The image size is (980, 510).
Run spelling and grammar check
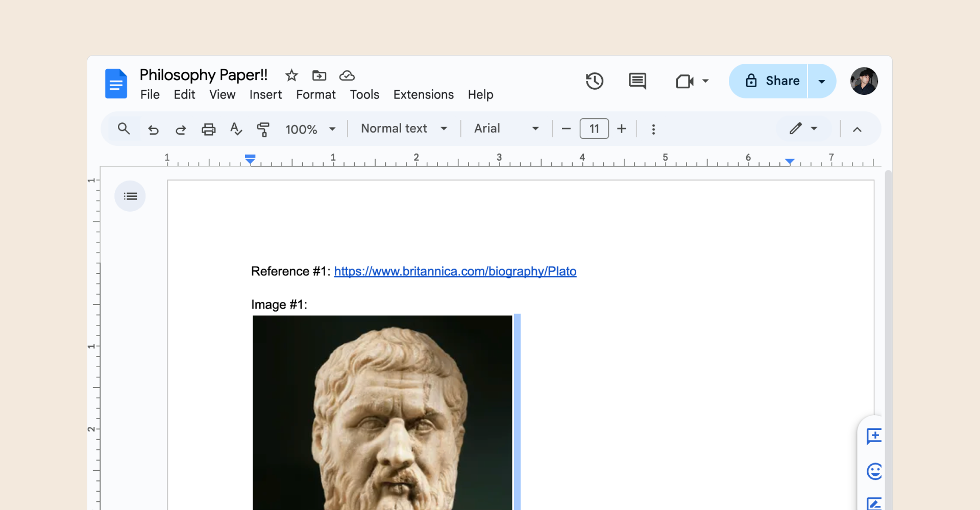235,129
